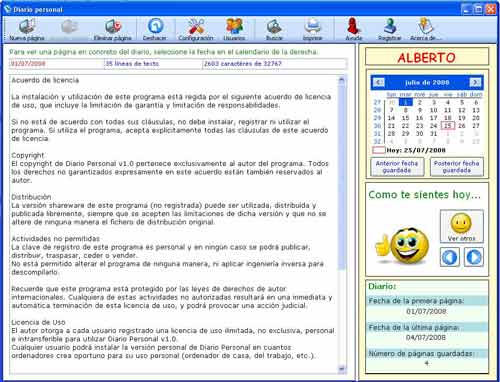Click the 'Como te sientes hoy...' heading
Viewport: 500px width, 382px height.
[x=425, y=195]
